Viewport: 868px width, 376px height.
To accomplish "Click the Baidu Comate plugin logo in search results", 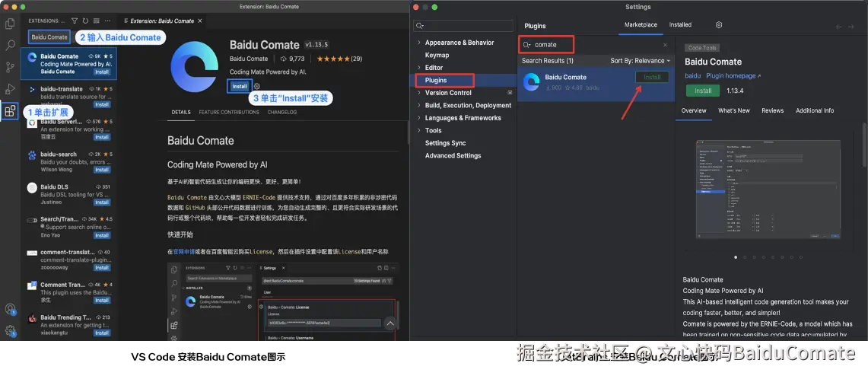I will tap(532, 81).
